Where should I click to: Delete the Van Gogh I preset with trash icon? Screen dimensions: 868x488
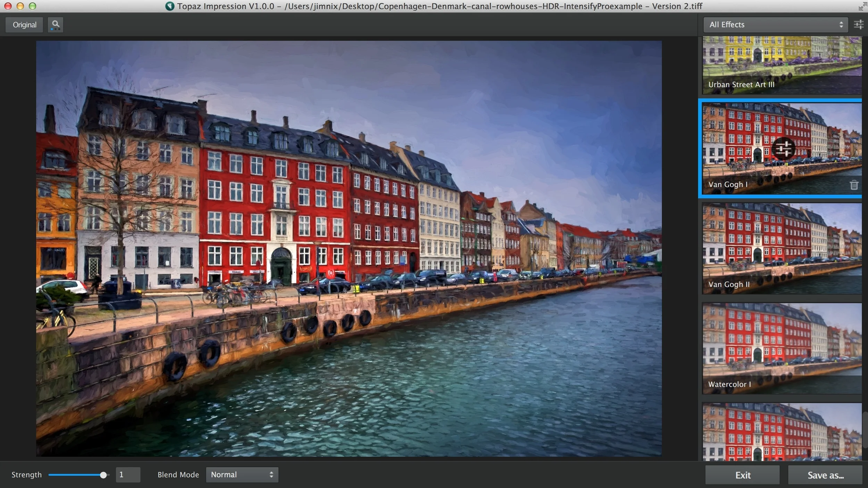pos(854,185)
